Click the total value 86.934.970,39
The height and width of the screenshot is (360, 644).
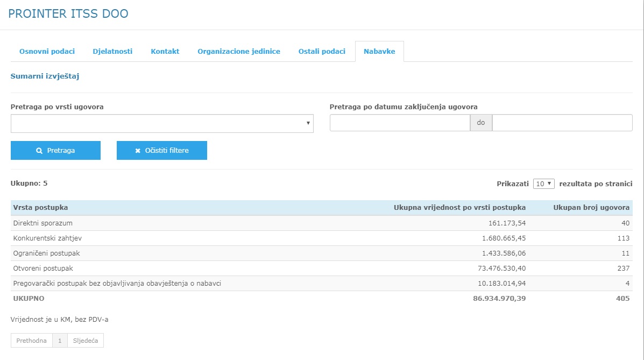pos(499,298)
